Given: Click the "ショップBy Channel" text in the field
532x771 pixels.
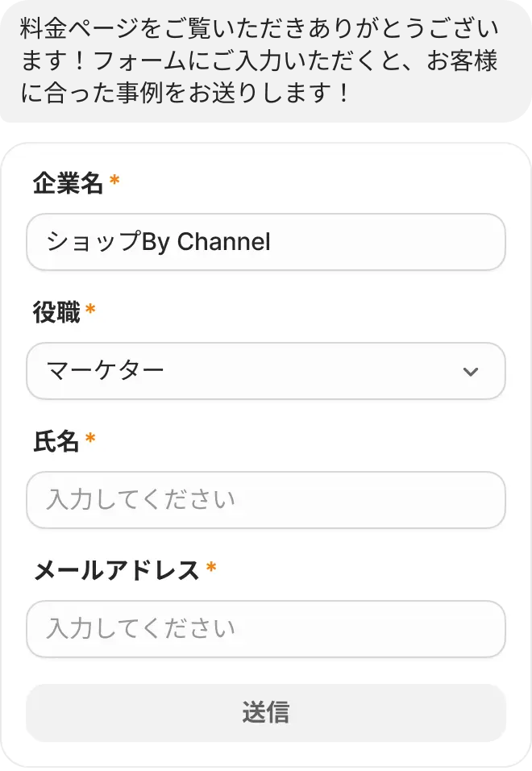Looking at the screenshot, I should click(158, 242).
